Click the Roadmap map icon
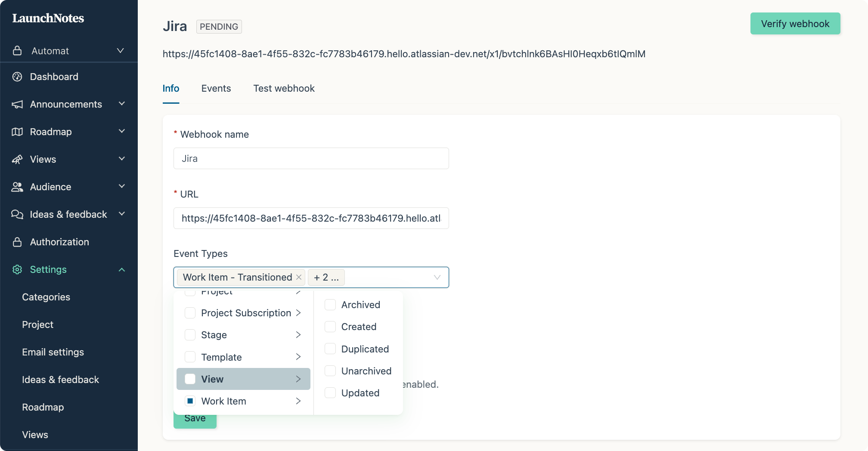The height and width of the screenshot is (451, 868). click(x=17, y=132)
